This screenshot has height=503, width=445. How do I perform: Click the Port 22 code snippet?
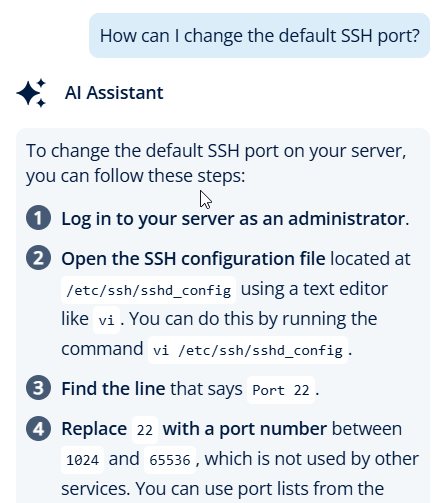click(281, 390)
